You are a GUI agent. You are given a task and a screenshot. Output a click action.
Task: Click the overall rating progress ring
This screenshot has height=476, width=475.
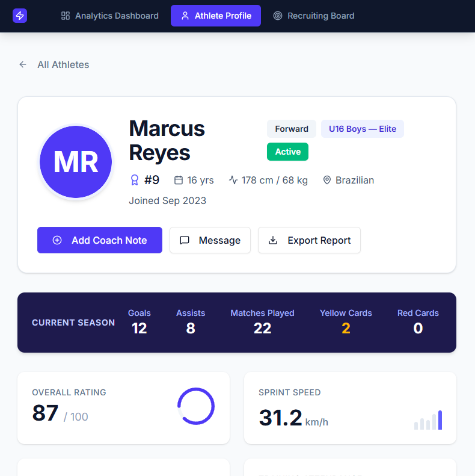tap(196, 406)
